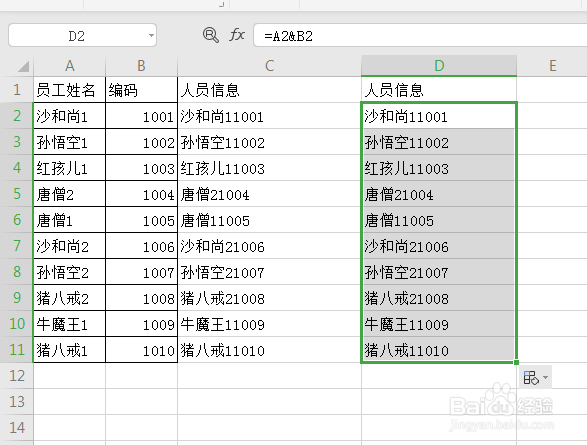Image resolution: width=587 pixels, height=445 pixels.
Task: Select row 8 header
Action: pos(17,272)
